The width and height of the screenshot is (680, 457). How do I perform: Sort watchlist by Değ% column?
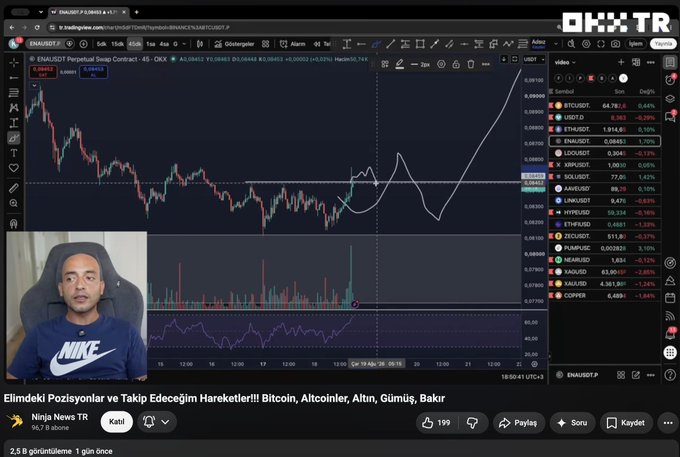tap(647, 91)
